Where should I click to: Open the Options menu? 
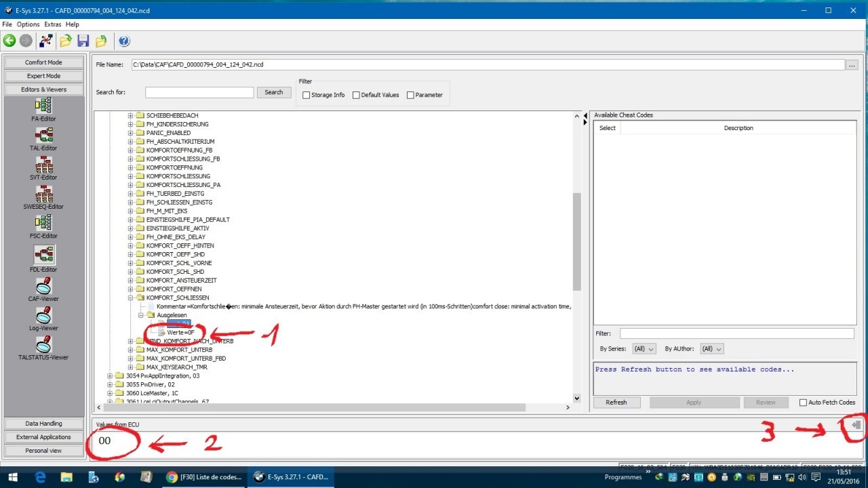pos(28,24)
